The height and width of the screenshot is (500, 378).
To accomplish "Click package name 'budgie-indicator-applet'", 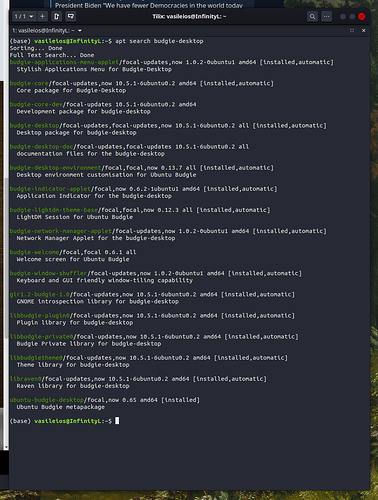I will tap(50, 189).
